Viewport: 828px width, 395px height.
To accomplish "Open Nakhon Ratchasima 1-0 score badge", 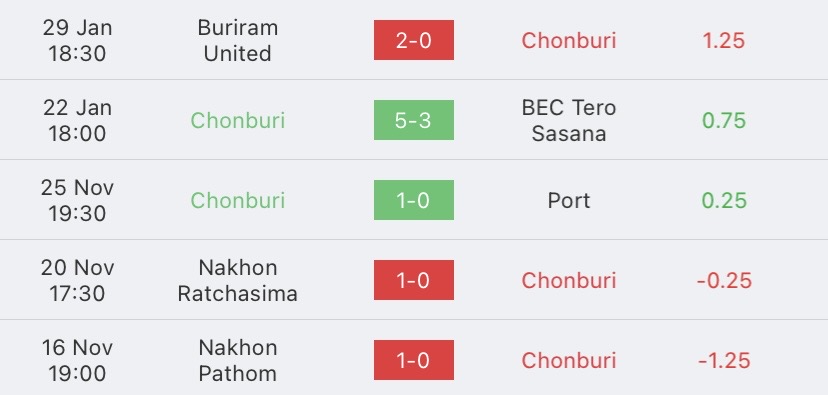I will 413,280.
